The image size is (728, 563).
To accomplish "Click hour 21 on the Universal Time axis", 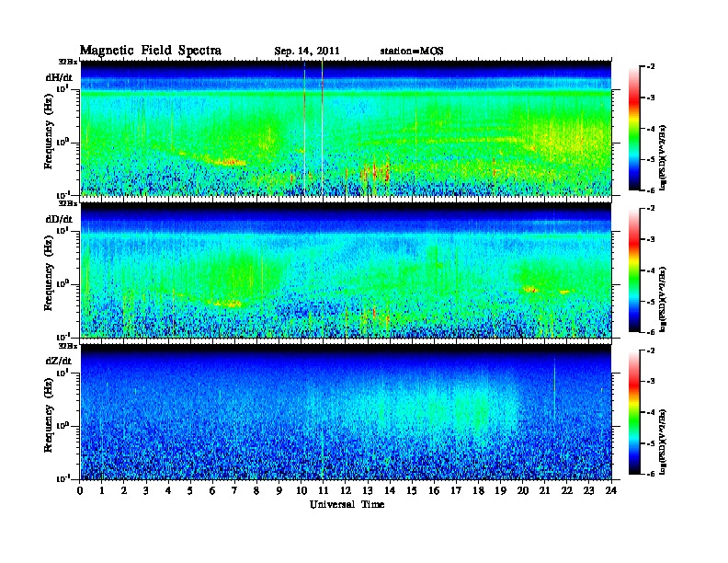I will pyautogui.click(x=544, y=490).
